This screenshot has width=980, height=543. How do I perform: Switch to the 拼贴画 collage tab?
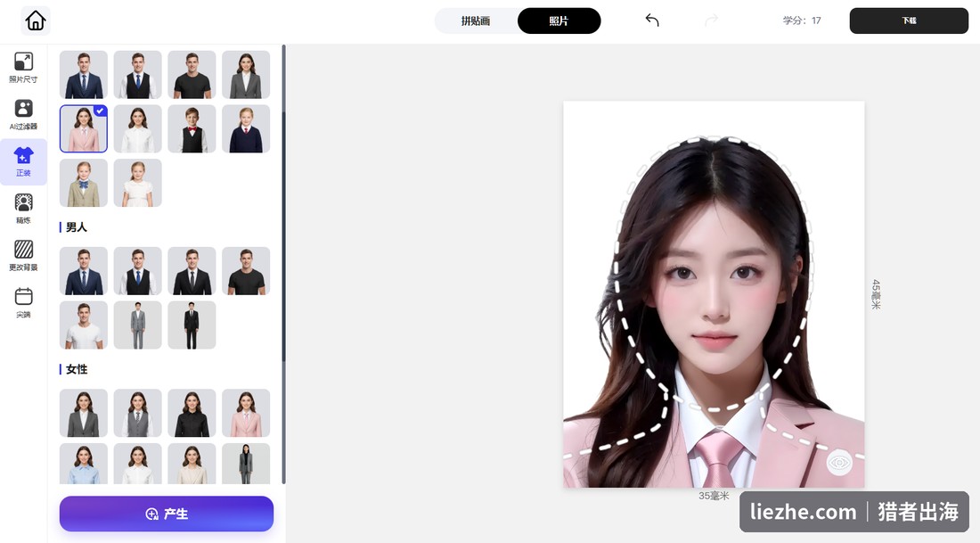coord(476,21)
